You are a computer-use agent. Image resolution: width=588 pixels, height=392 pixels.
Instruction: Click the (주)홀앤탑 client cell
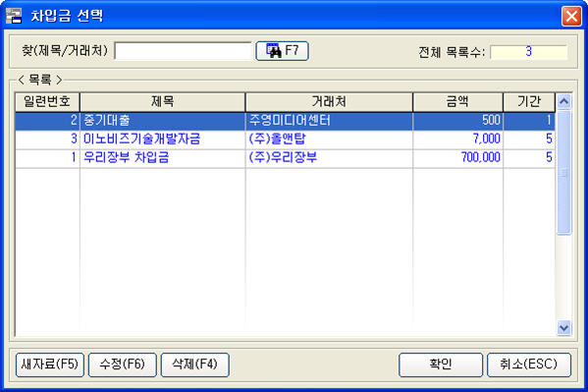point(329,139)
